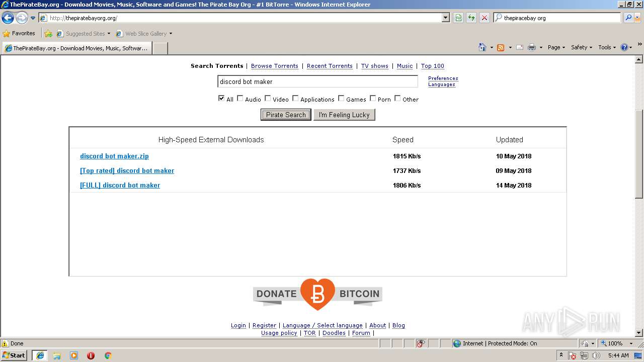Click the Read Mail icon
The image size is (644, 362).
(520, 47)
